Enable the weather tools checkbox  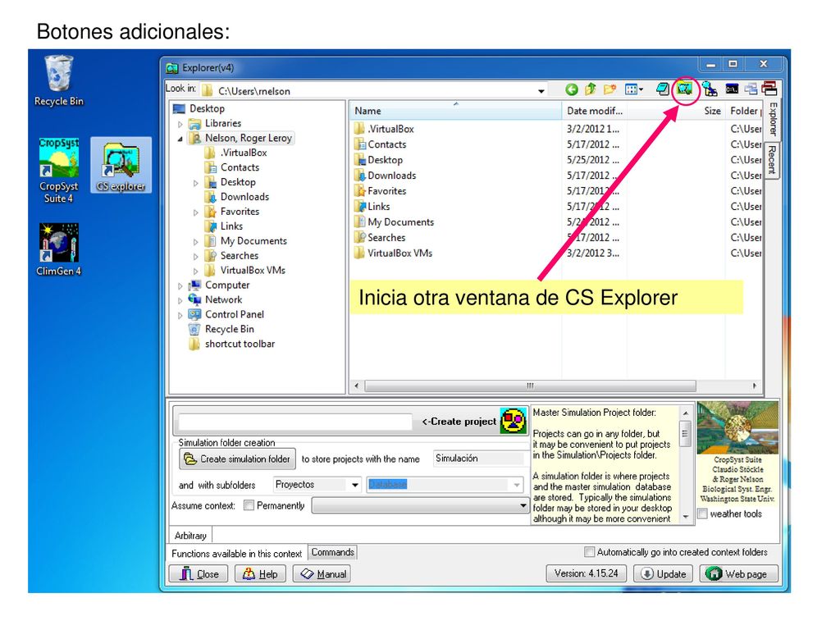pos(702,514)
